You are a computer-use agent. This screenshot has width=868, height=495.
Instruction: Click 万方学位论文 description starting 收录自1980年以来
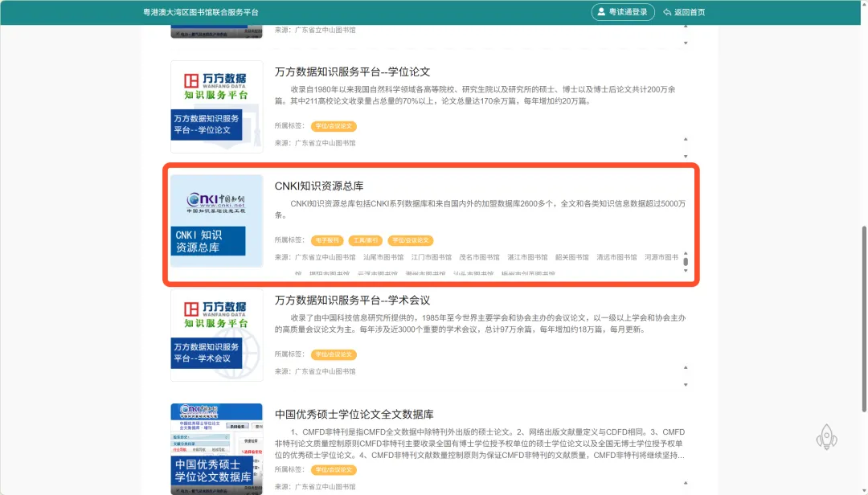pos(476,96)
